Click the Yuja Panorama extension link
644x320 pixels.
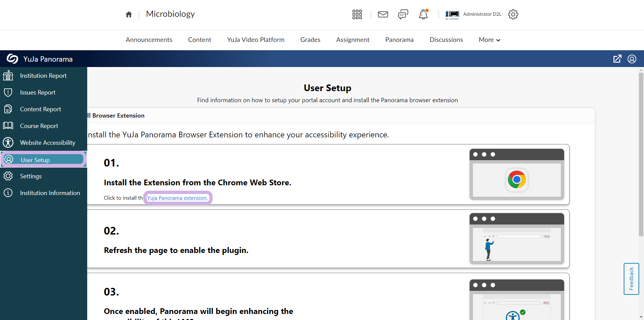point(177,198)
